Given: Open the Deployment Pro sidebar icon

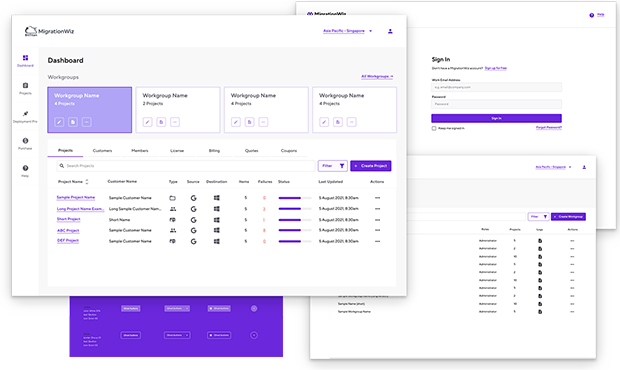Looking at the screenshot, I should pyautogui.click(x=25, y=113).
